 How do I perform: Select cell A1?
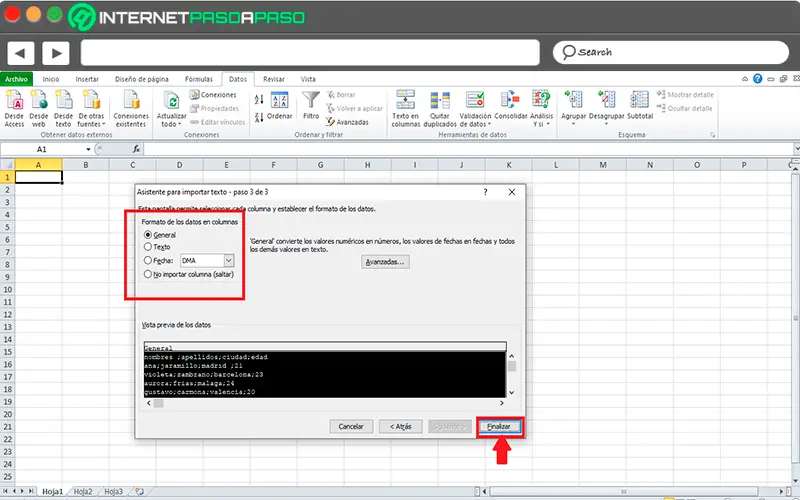click(x=39, y=177)
